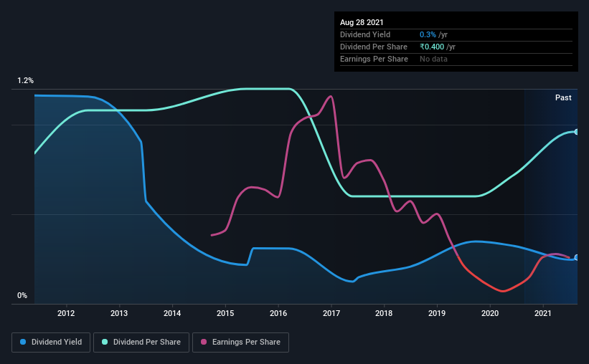Click the 0.3% dividend yield value in tooltip
This screenshot has height=364, width=589.
click(428, 34)
